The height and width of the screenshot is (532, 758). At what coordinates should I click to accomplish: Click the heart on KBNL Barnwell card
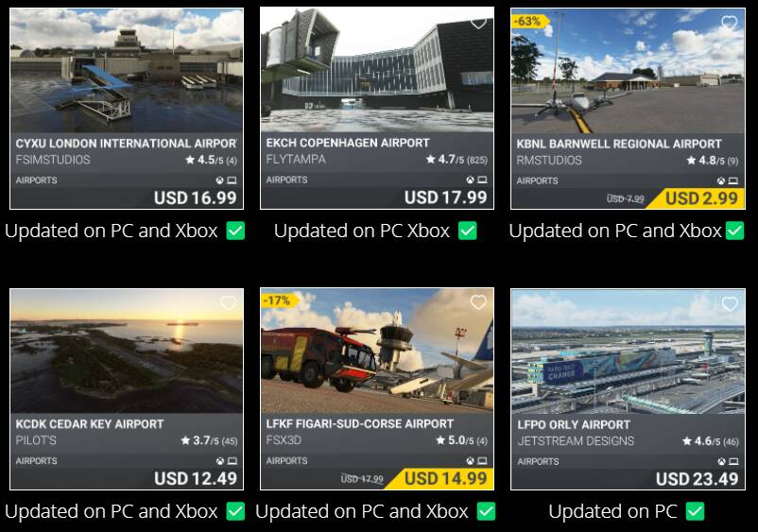(x=729, y=23)
